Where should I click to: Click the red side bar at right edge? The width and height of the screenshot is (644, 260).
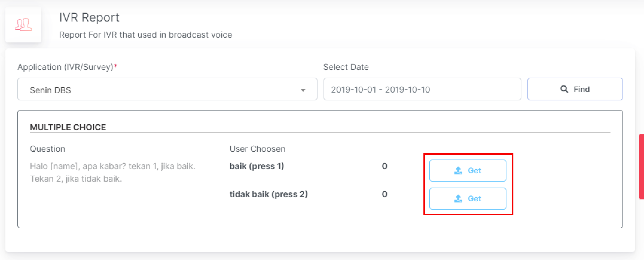[641, 167]
